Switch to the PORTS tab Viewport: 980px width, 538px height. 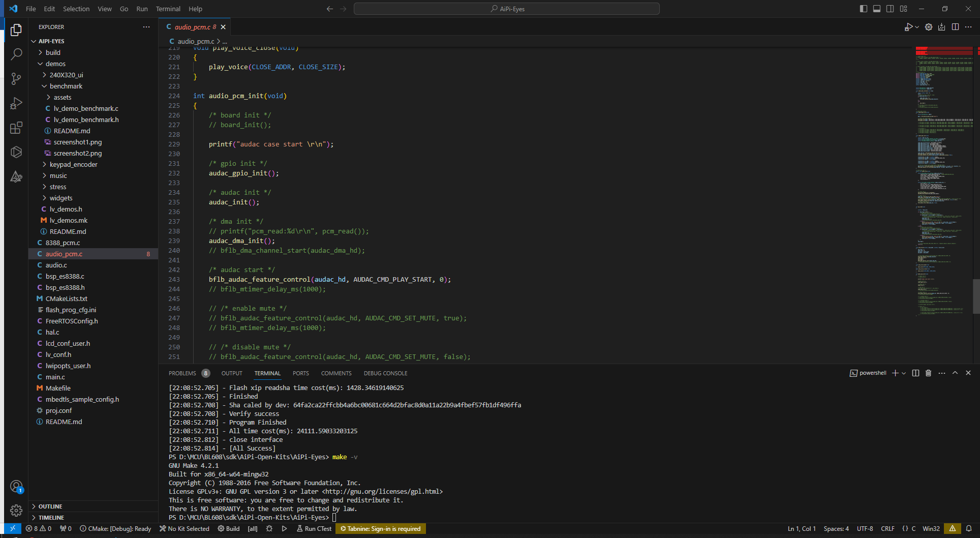(x=301, y=373)
